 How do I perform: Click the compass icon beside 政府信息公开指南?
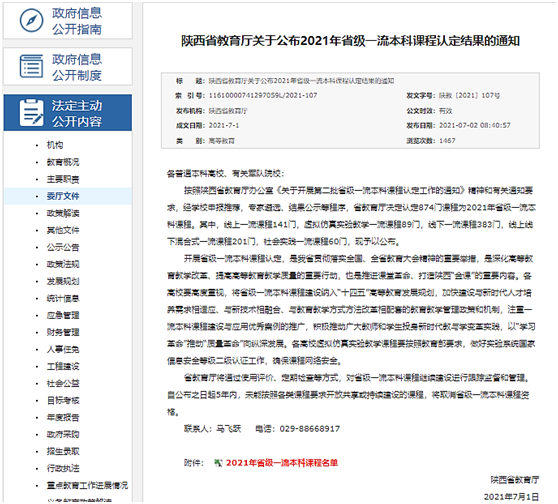point(31,21)
